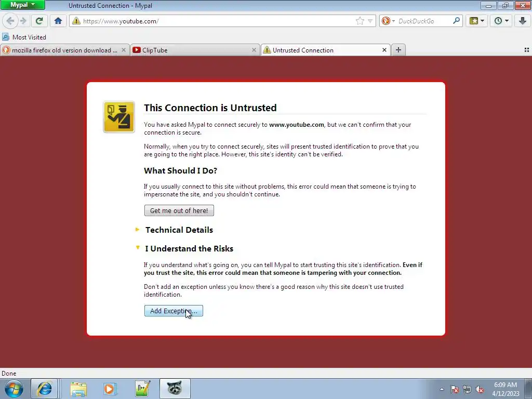Viewport: 532px width, 399px height.
Task: Click the yellow security officer warning icon
Action: [119, 117]
